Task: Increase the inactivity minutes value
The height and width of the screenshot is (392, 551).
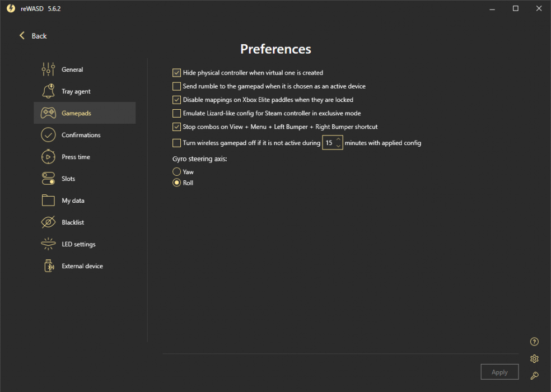Action: click(338, 139)
